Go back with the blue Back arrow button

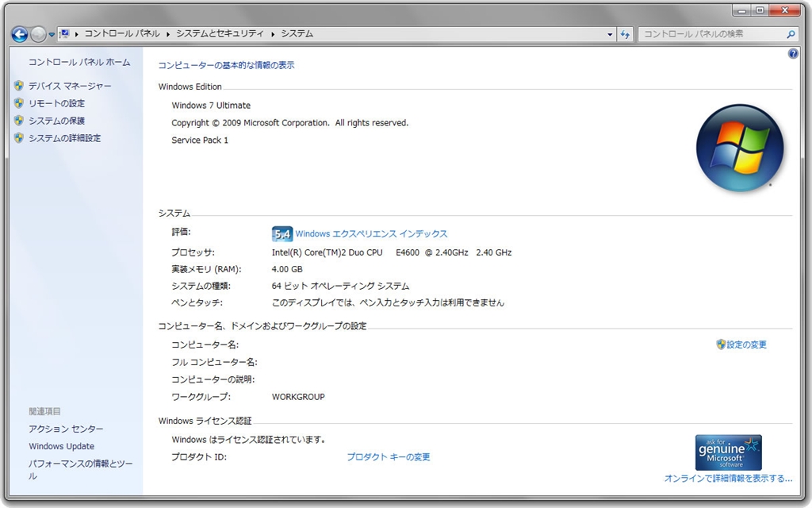tap(20, 34)
